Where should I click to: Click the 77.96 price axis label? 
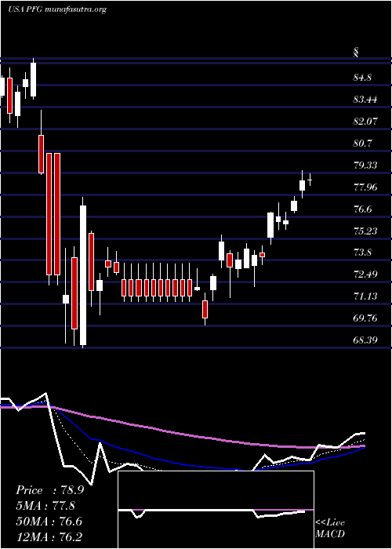[x=365, y=187]
